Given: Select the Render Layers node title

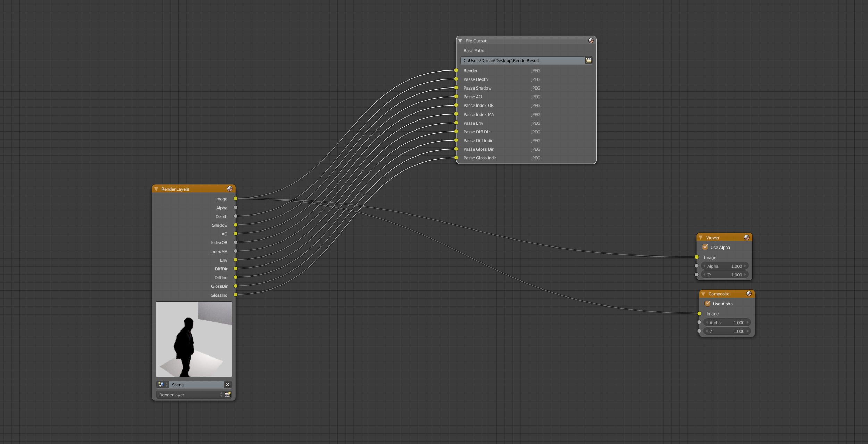Looking at the screenshot, I should pyautogui.click(x=175, y=189).
